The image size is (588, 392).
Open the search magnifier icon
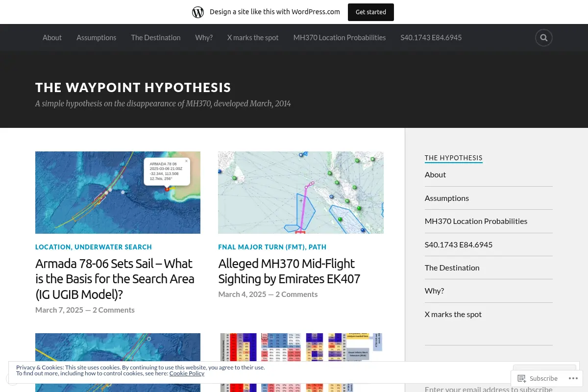[x=544, y=38]
